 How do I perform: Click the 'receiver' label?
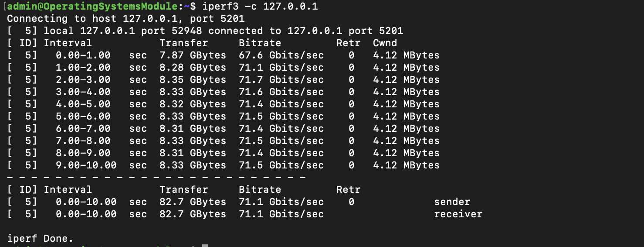458,214
